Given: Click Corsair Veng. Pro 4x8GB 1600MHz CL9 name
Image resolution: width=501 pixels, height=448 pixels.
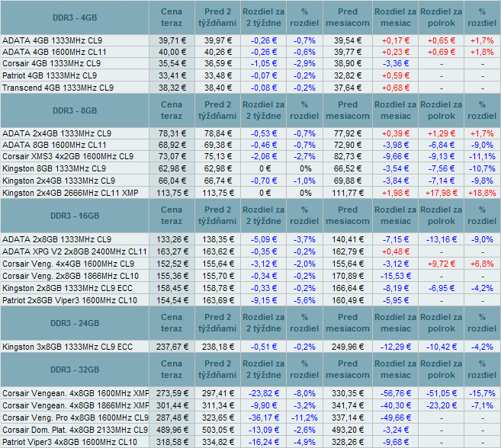Looking at the screenshot, I should click(75, 418).
